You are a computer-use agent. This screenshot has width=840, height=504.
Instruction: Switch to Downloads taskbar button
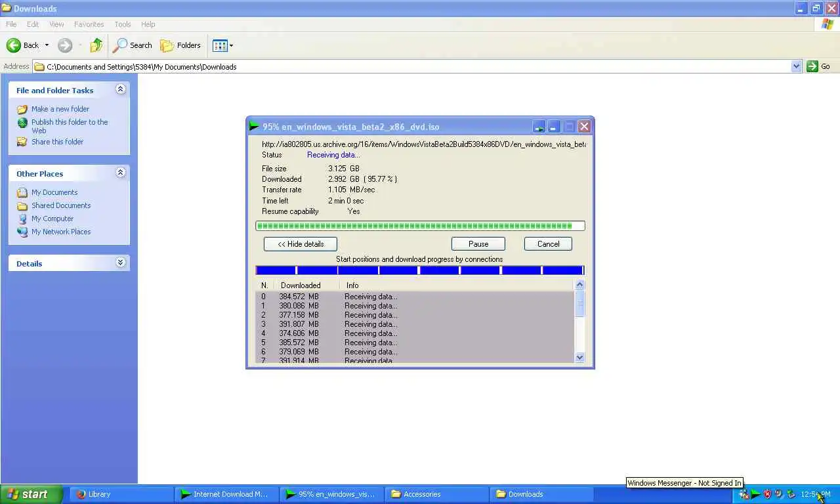coord(541,494)
